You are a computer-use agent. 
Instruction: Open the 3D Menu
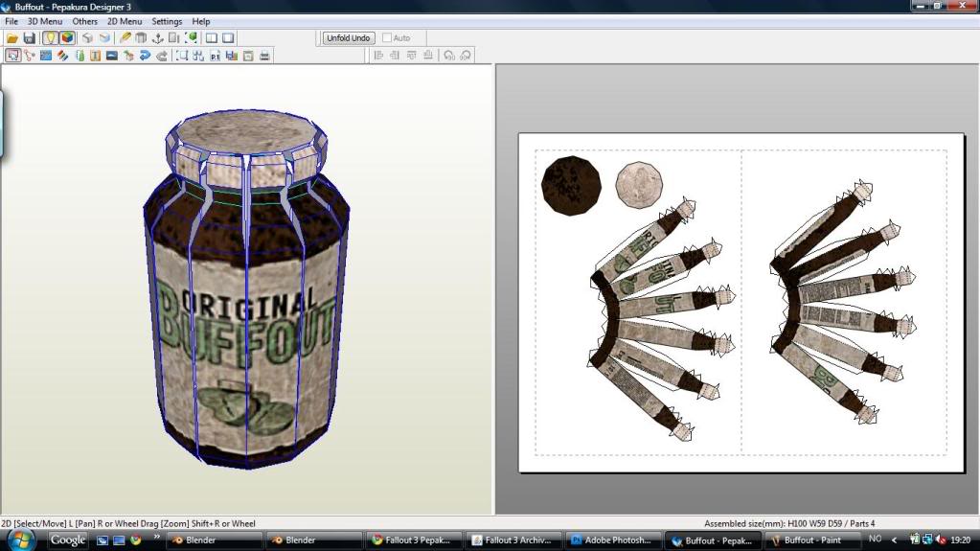44,21
